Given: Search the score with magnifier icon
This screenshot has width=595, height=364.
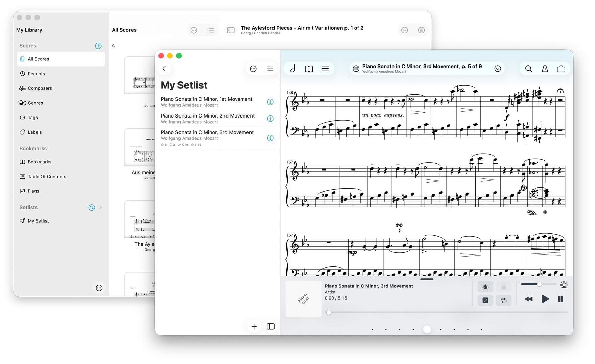Looking at the screenshot, I should [529, 69].
